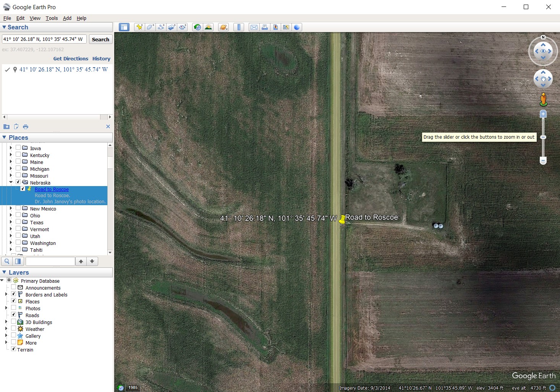The width and height of the screenshot is (560, 392).
Task: Click the Save Image icon
Action: pyautogui.click(x=275, y=27)
